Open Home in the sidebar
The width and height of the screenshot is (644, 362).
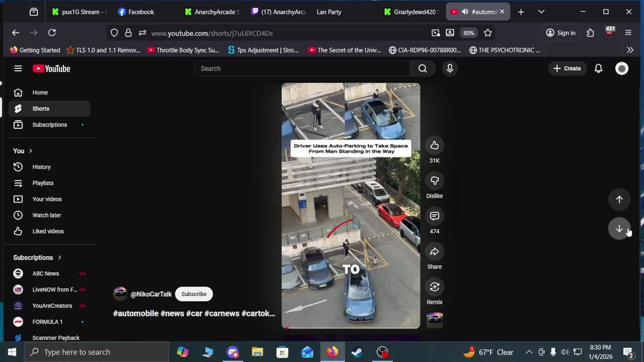coord(49,93)
